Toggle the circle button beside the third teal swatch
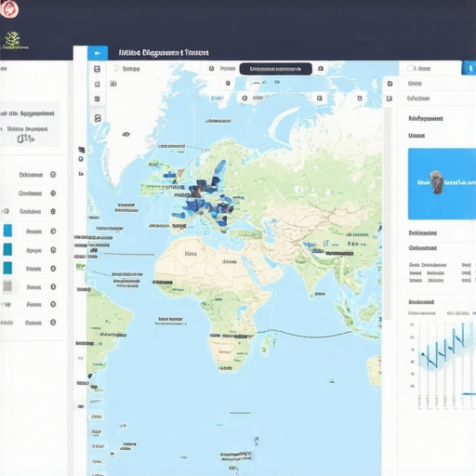Viewport: 476px width, 476px height. [x=53, y=269]
